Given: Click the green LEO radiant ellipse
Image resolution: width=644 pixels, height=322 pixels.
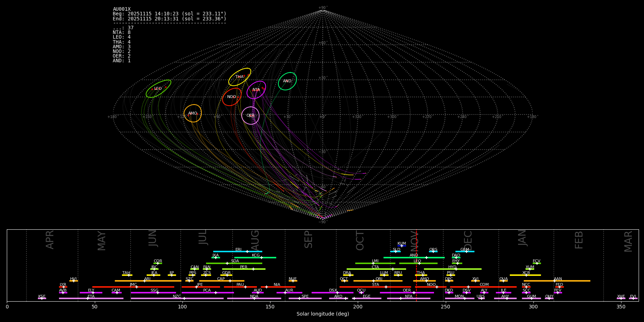Looking at the screenshot, I should (x=158, y=89).
